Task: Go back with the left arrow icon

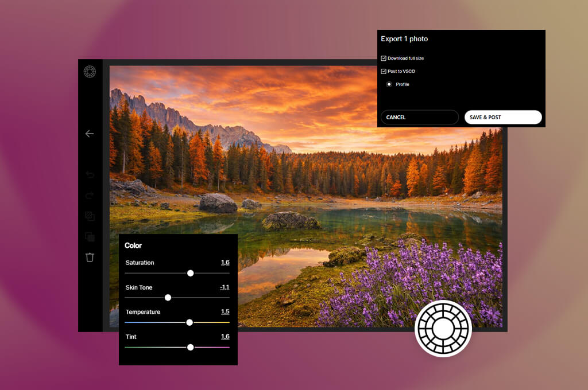Action: 90,134
